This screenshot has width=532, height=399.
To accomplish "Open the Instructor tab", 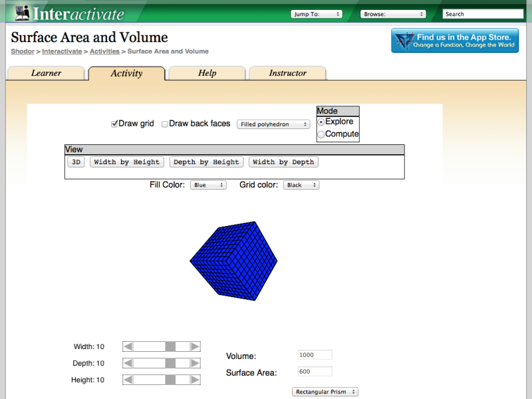I will tap(287, 73).
